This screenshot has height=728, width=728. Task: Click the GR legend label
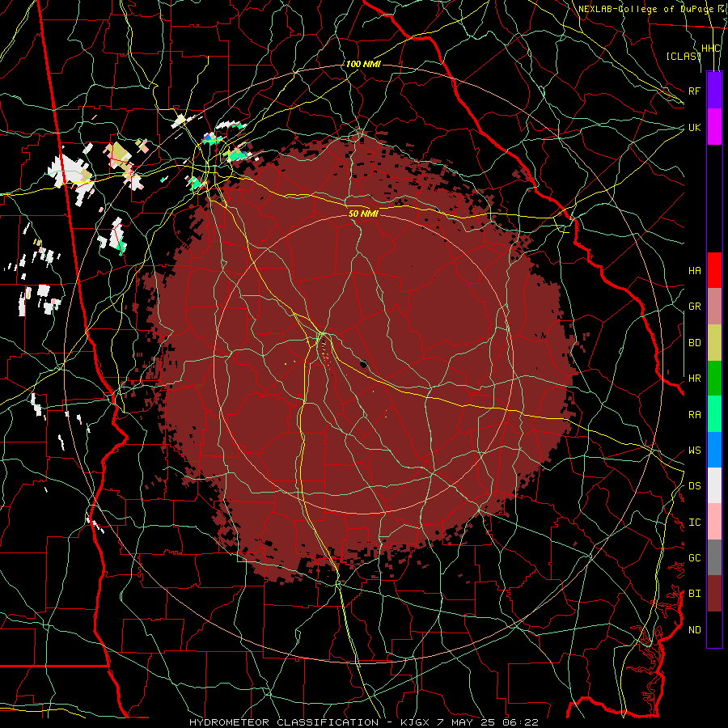(x=694, y=307)
